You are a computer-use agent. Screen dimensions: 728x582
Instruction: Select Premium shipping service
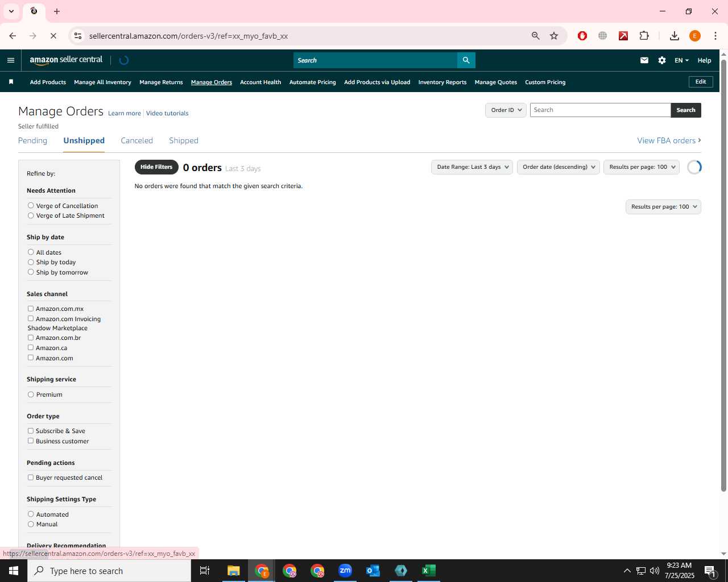[x=31, y=394]
